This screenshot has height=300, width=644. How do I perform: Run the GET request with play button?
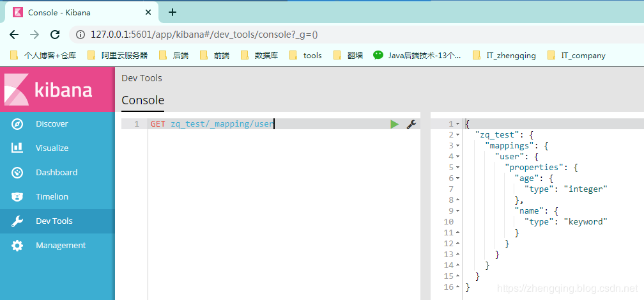click(394, 124)
